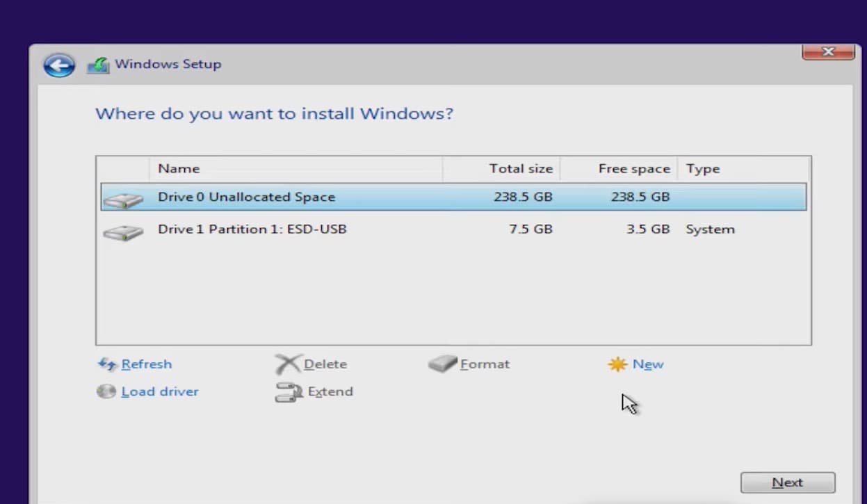This screenshot has width=867, height=504.
Task: Click the Format drive icon
Action: point(442,364)
